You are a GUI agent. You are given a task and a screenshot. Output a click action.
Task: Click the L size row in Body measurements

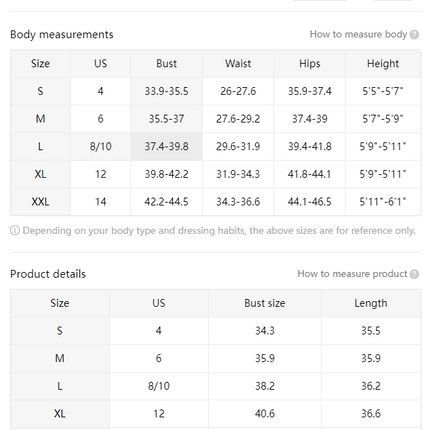click(x=216, y=146)
